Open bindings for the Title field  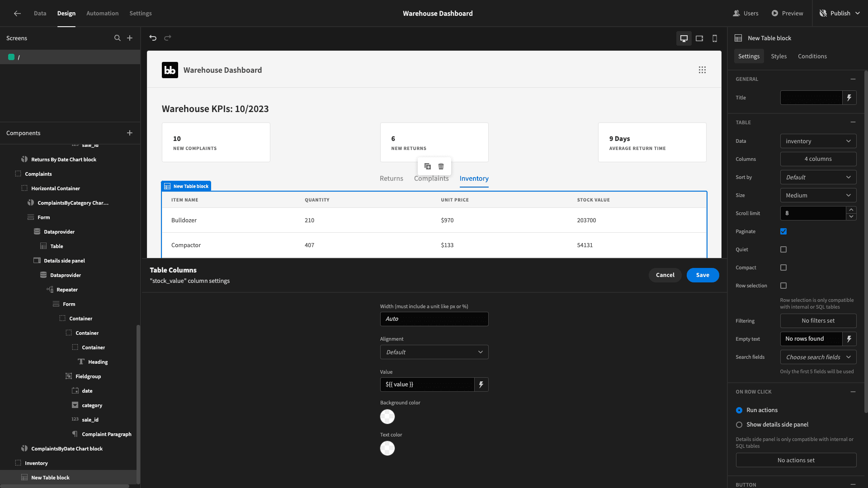tap(849, 98)
